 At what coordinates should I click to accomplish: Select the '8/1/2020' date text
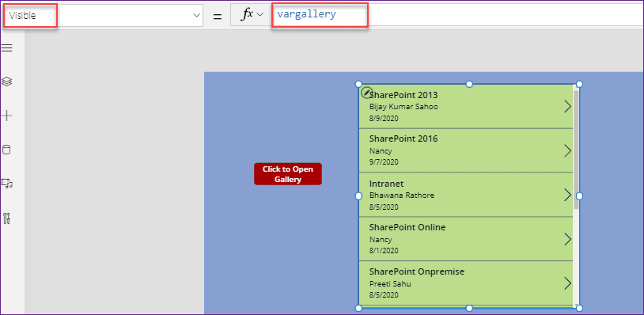click(384, 251)
